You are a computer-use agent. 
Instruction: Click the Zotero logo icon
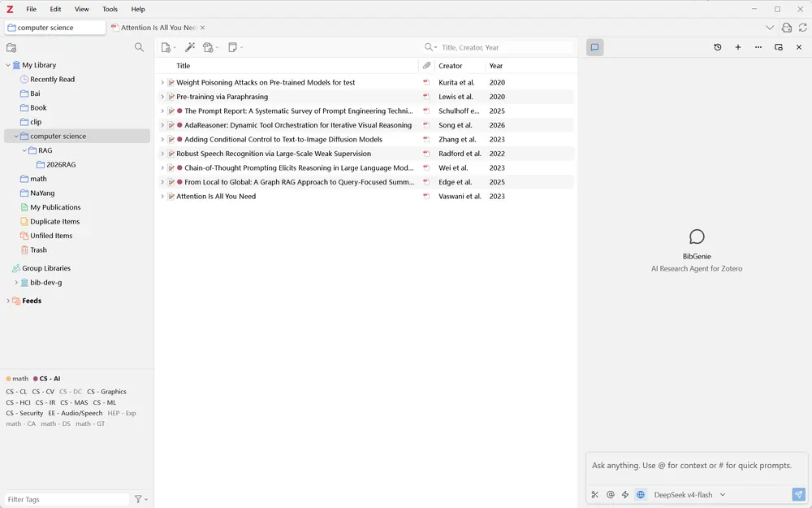pos(9,9)
